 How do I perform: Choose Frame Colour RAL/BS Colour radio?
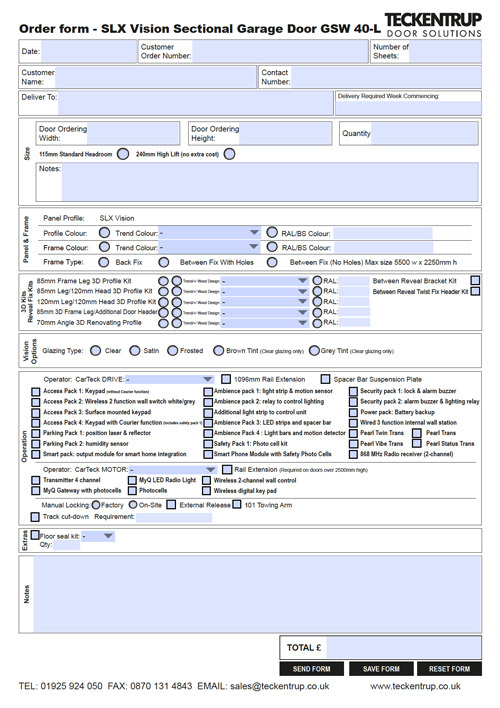(272, 247)
